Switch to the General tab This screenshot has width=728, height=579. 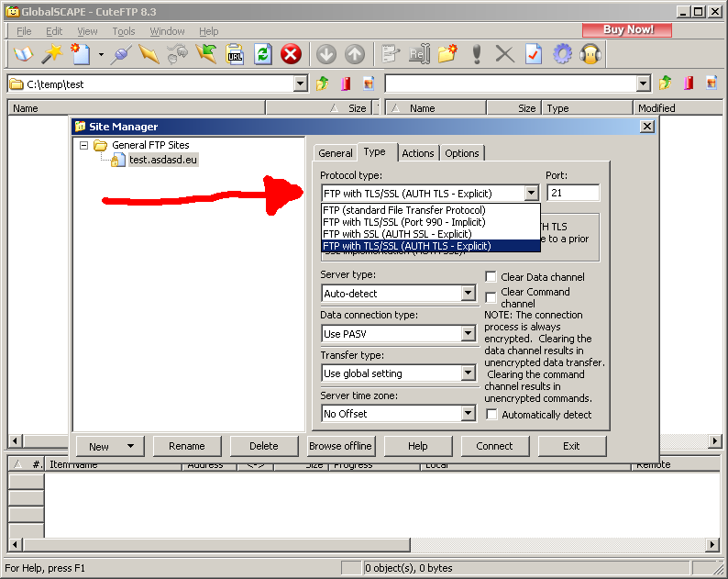click(x=336, y=153)
